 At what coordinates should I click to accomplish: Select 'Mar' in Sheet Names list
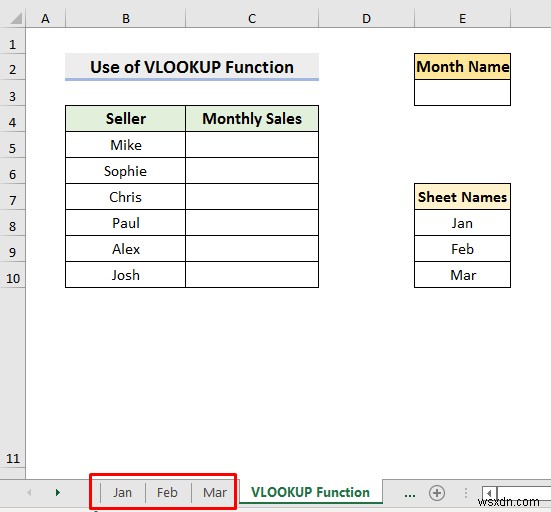pyautogui.click(x=462, y=275)
